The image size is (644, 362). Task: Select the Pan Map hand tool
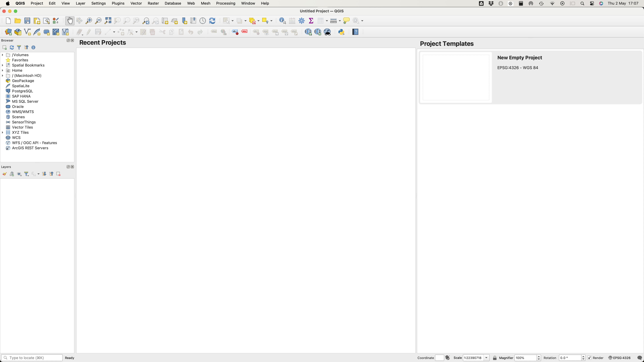coord(70,21)
